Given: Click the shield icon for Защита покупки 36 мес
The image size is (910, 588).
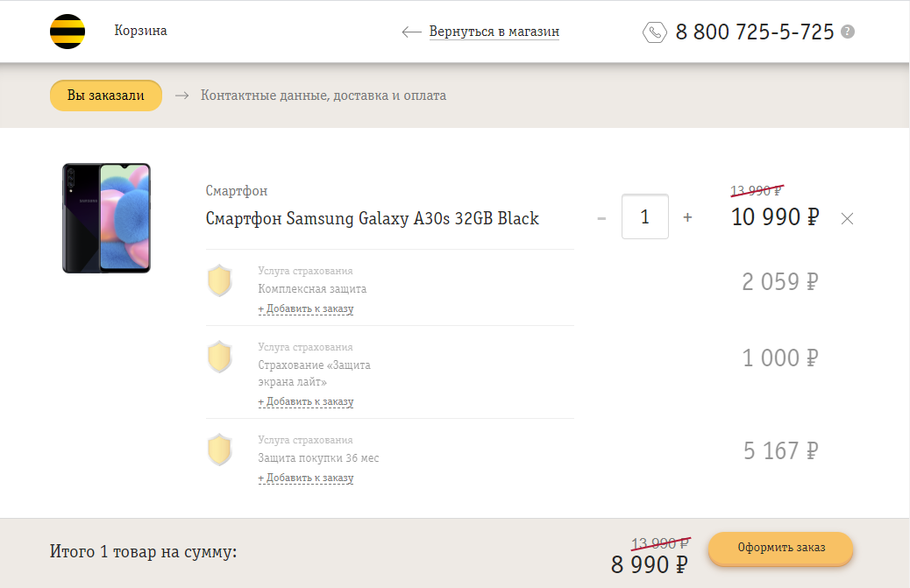Looking at the screenshot, I should [x=220, y=450].
